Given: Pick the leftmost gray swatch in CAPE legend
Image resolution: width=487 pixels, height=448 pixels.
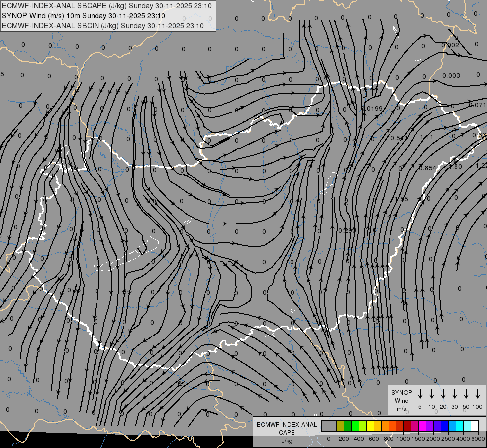Looking at the screenshot, I should coord(325,426).
